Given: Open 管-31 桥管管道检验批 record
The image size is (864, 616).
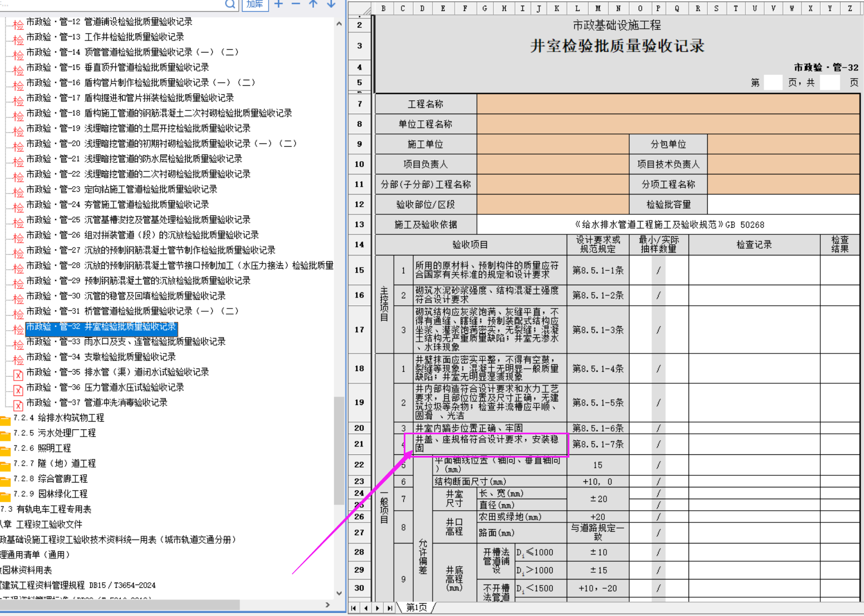Looking at the screenshot, I should 132,311.
